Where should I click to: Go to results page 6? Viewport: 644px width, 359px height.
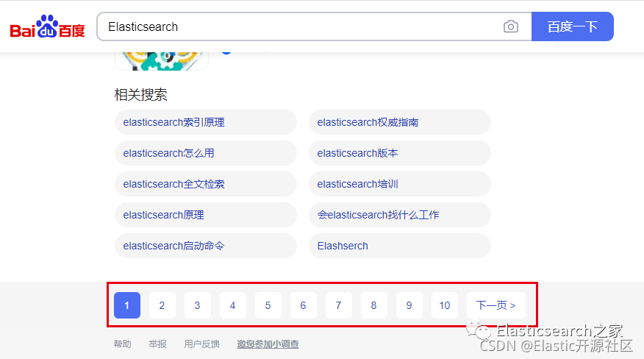[304, 305]
